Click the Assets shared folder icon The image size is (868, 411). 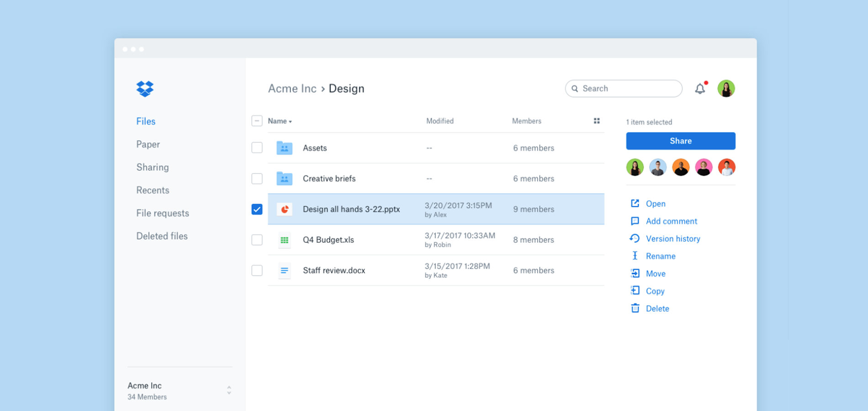[284, 148]
